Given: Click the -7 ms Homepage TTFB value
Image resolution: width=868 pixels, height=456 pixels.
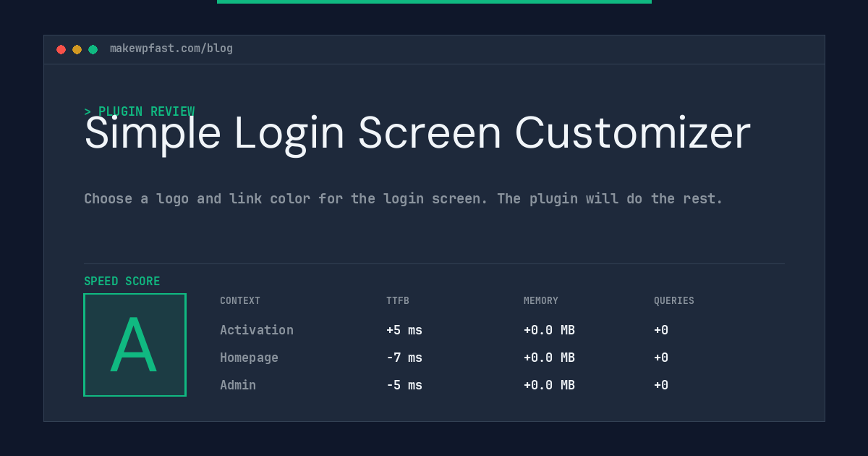Looking at the screenshot, I should click(x=404, y=358).
